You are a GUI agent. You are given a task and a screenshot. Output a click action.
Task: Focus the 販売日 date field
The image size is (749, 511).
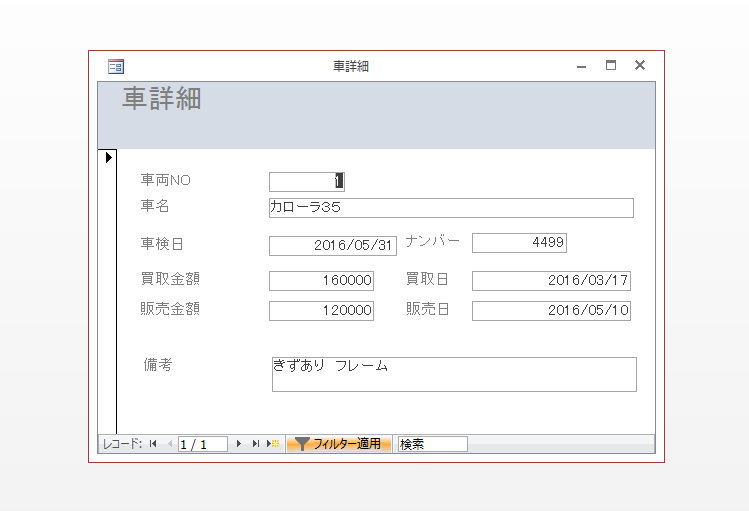550,311
